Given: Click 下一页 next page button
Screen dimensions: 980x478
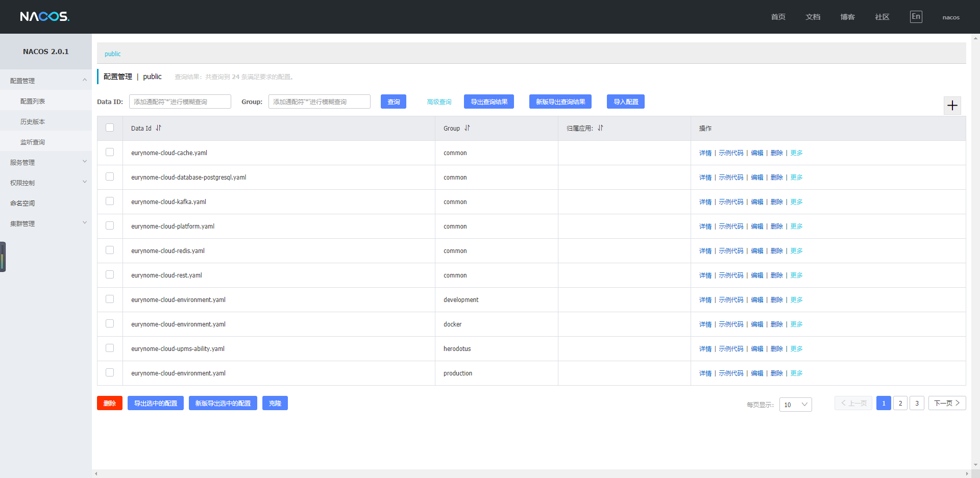Looking at the screenshot, I should tap(947, 403).
